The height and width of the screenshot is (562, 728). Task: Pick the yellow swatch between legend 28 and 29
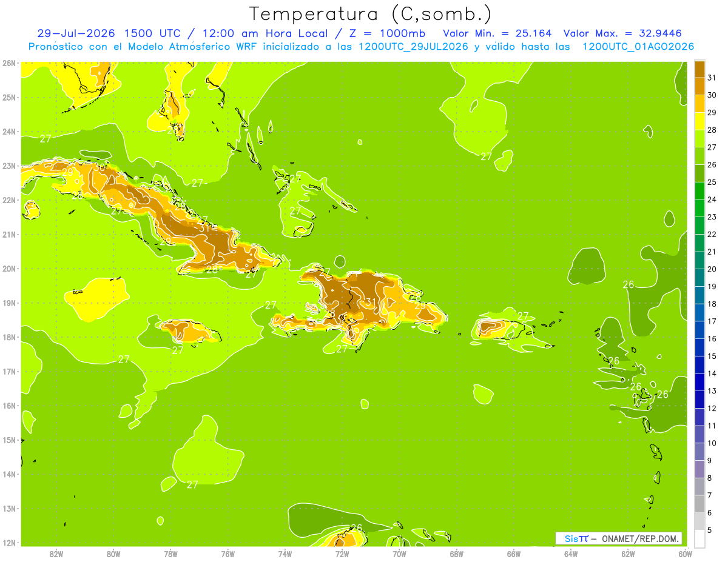pos(699,122)
